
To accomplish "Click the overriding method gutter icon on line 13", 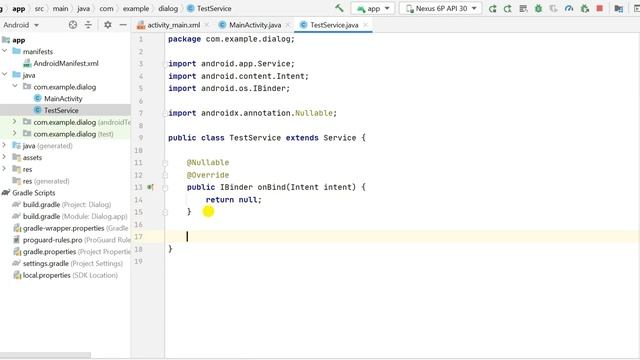I will pos(150,187).
